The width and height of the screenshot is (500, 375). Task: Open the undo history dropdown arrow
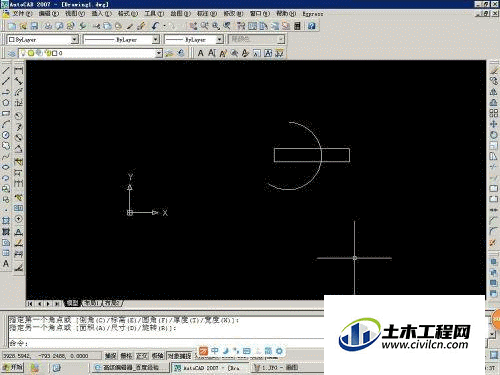click(164, 26)
